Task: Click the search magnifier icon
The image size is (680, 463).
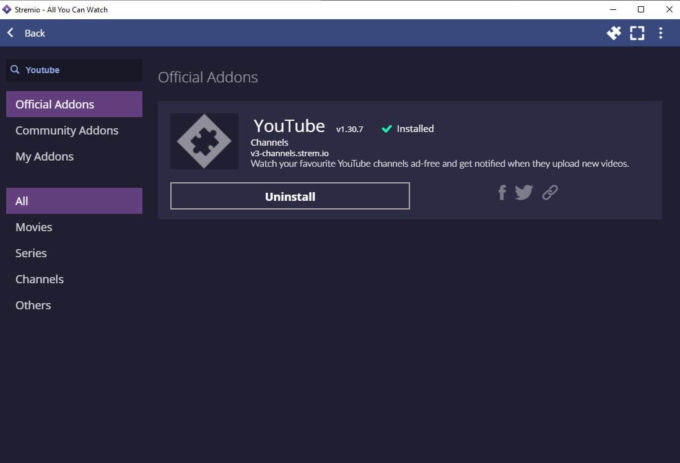Action: coord(15,70)
